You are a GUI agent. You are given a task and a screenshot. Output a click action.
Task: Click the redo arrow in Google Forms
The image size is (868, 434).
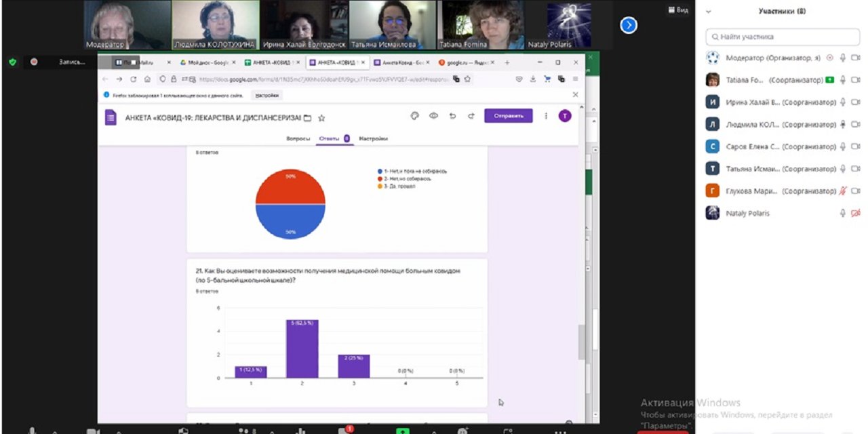(x=471, y=116)
